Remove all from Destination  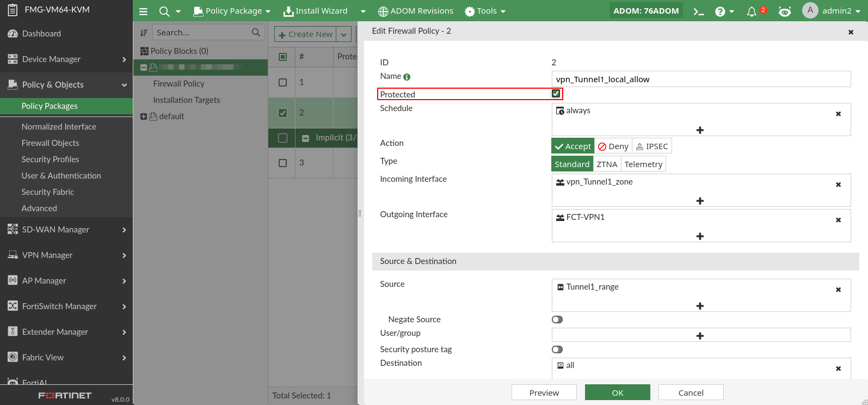coord(838,369)
